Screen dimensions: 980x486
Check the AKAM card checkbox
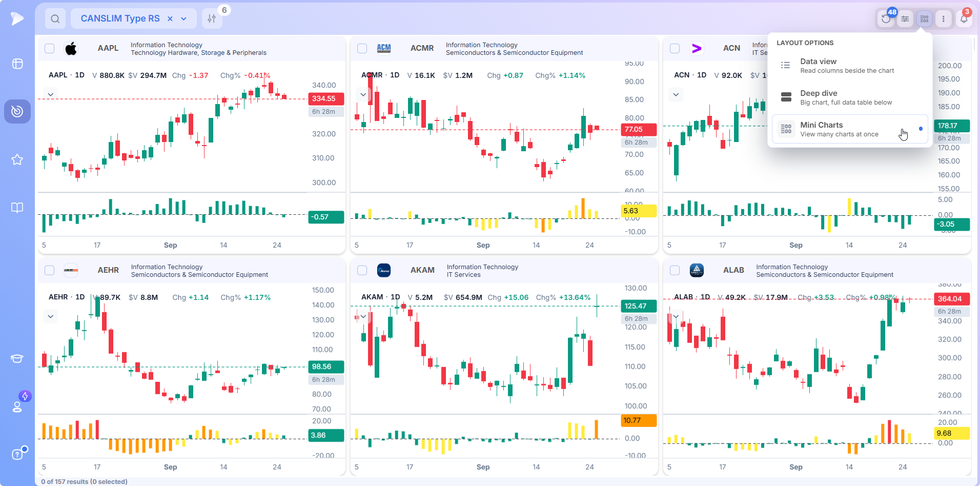pos(362,270)
